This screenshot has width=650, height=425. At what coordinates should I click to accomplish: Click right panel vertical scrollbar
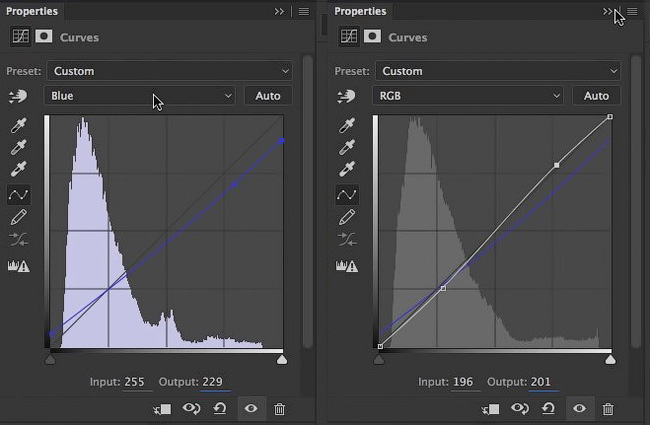(x=636, y=202)
